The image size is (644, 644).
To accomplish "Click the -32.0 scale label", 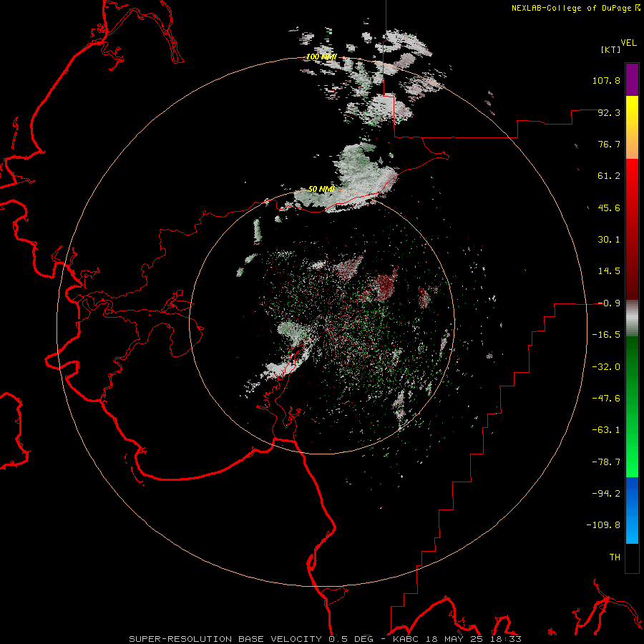I will 606,367.
